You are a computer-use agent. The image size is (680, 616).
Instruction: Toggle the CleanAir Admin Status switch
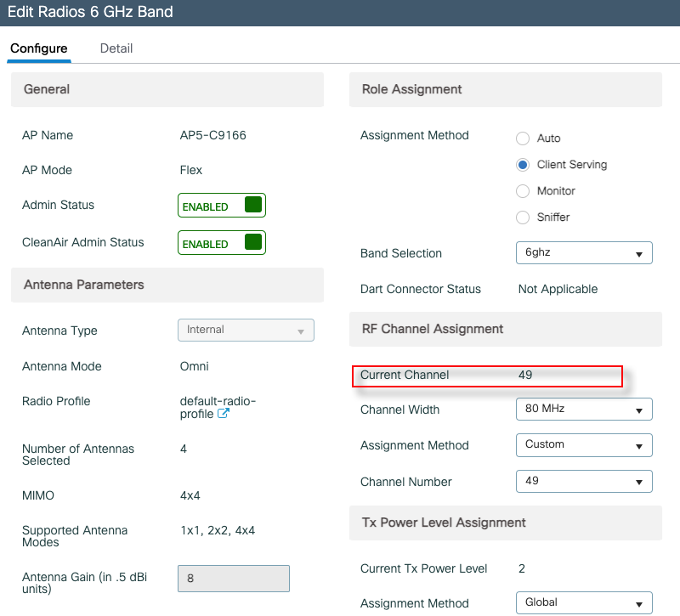[x=222, y=243]
